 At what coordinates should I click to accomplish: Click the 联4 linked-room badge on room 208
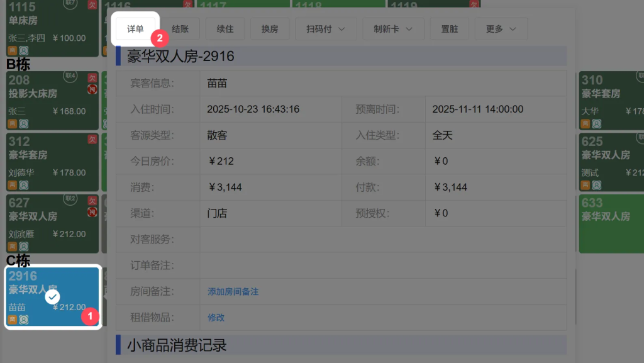70,77
